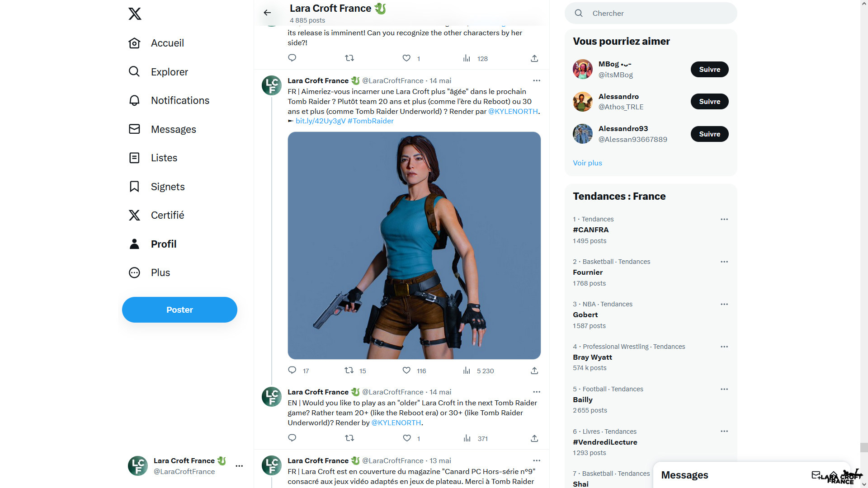This screenshot has height=488, width=868.
Task: Click the X logo home icon
Action: tap(135, 14)
